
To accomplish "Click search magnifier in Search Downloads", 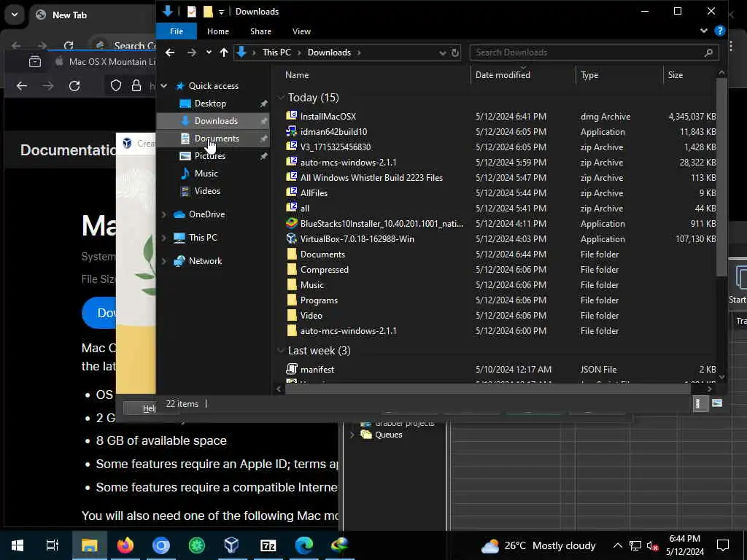I will [708, 52].
